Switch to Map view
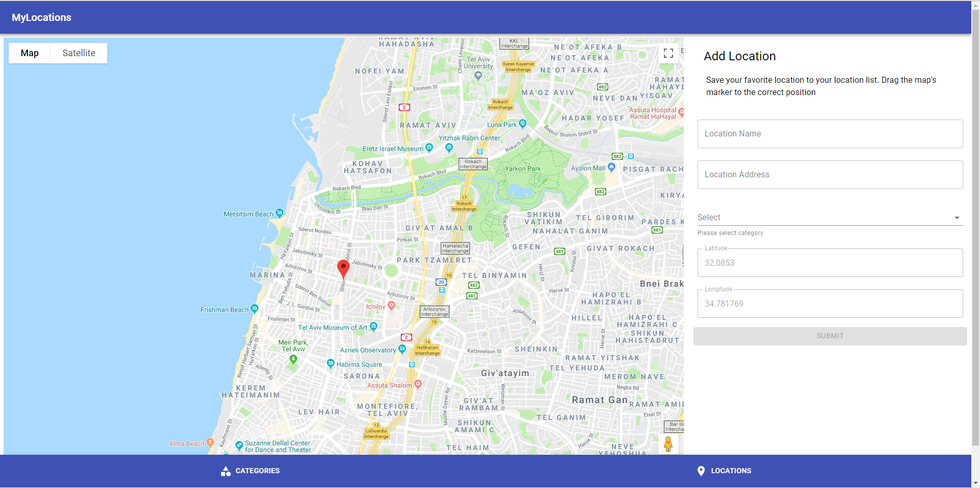Viewport: 980px width, 488px height. coord(30,53)
